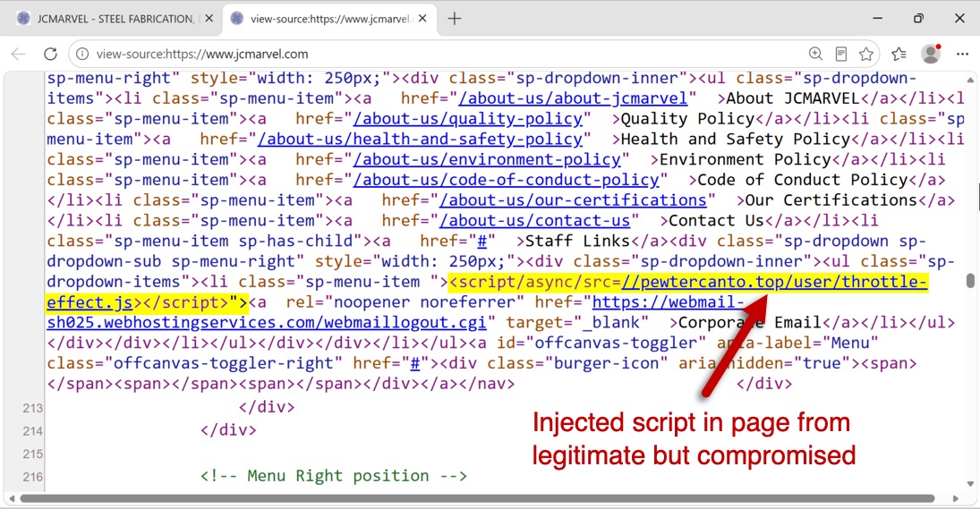Click line number 215

(x=32, y=454)
